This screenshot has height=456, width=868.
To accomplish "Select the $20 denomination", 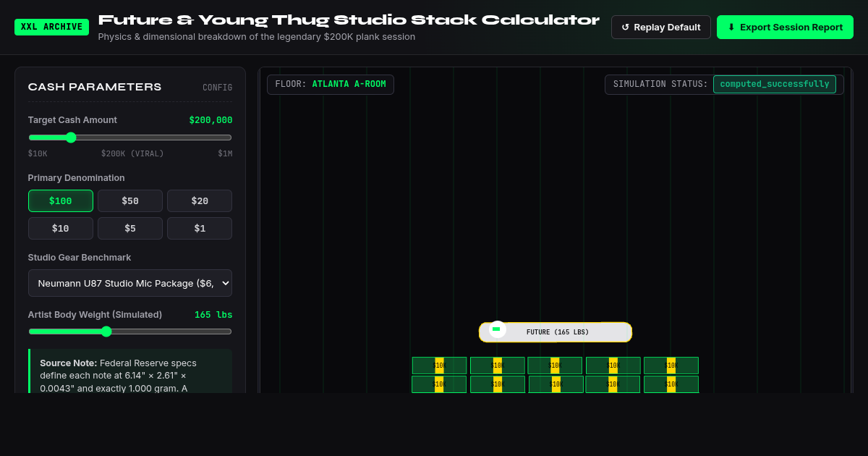I will (200, 200).
